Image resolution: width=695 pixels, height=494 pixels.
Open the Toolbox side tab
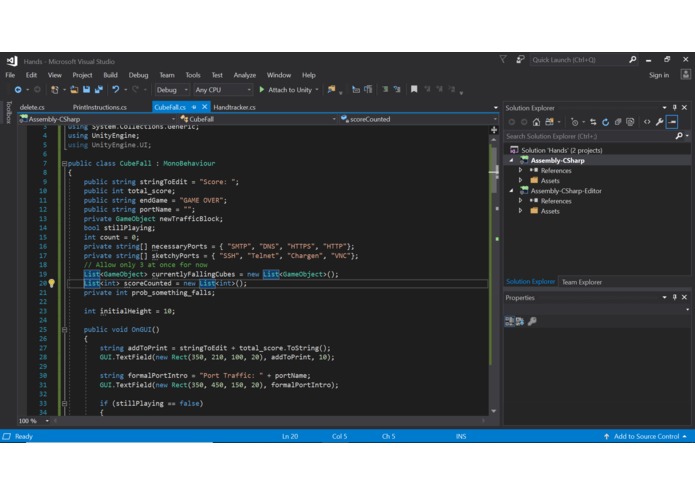click(x=8, y=112)
